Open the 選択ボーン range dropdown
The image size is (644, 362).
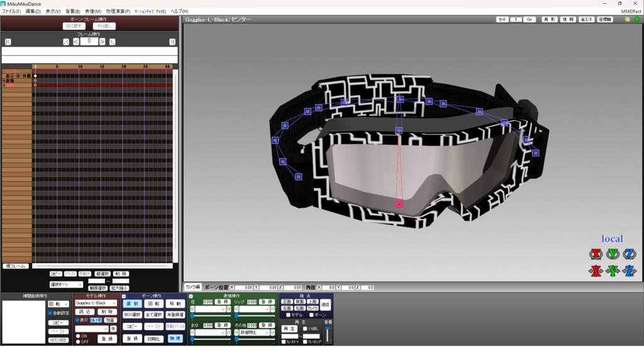pyautogui.click(x=66, y=285)
